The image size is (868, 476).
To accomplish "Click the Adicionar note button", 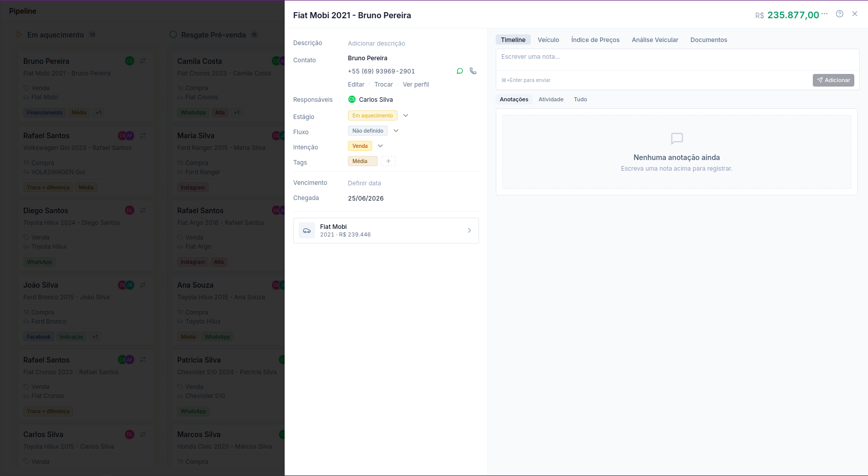I will [x=834, y=80].
